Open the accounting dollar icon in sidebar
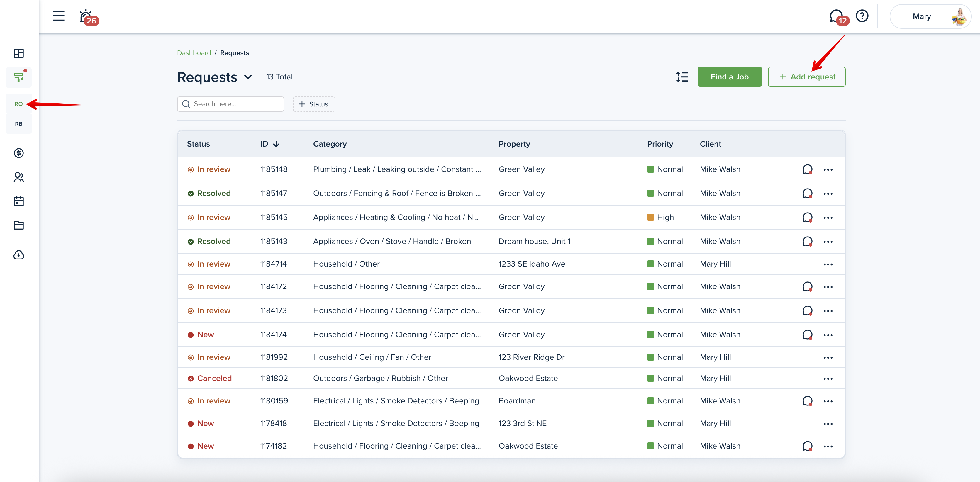The width and height of the screenshot is (980, 482). [19, 153]
